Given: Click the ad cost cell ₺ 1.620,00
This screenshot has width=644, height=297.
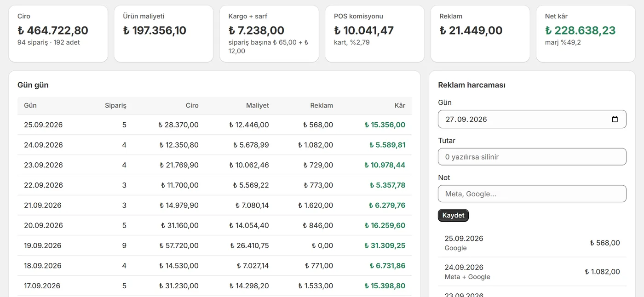Looking at the screenshot, I should click(x=316, y=205).
